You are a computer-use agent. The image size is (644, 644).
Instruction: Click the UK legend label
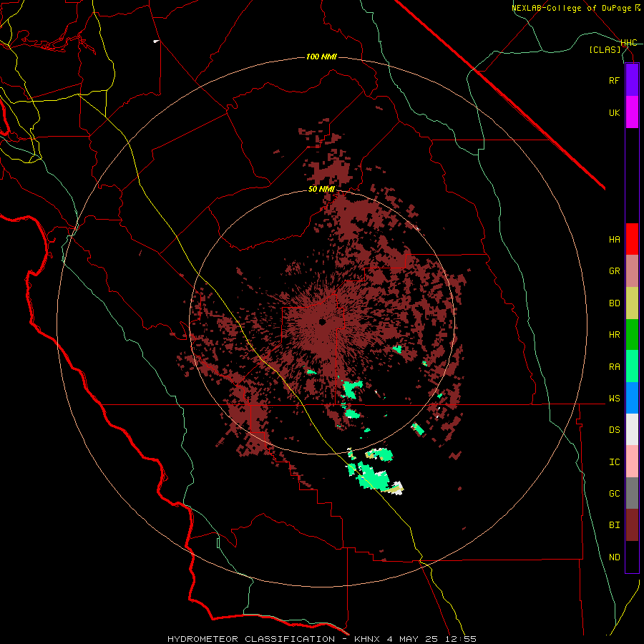[x=614, y=112]
